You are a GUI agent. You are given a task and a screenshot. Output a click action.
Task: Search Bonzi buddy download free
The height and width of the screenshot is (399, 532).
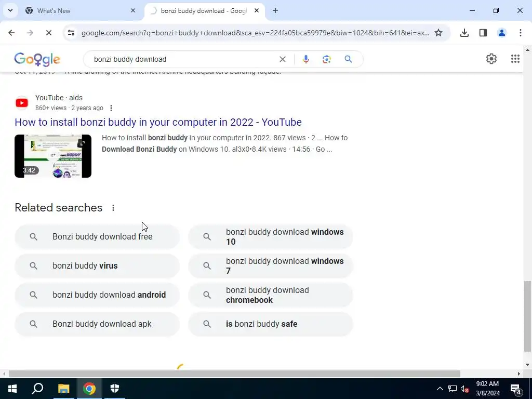pyautogui.click(x=97, y=236)
